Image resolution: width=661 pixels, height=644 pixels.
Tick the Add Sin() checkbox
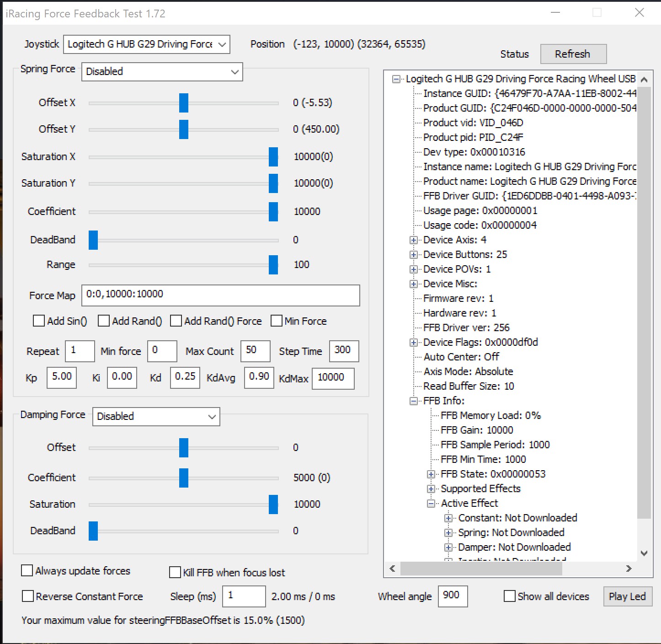[x=39, y=321]
